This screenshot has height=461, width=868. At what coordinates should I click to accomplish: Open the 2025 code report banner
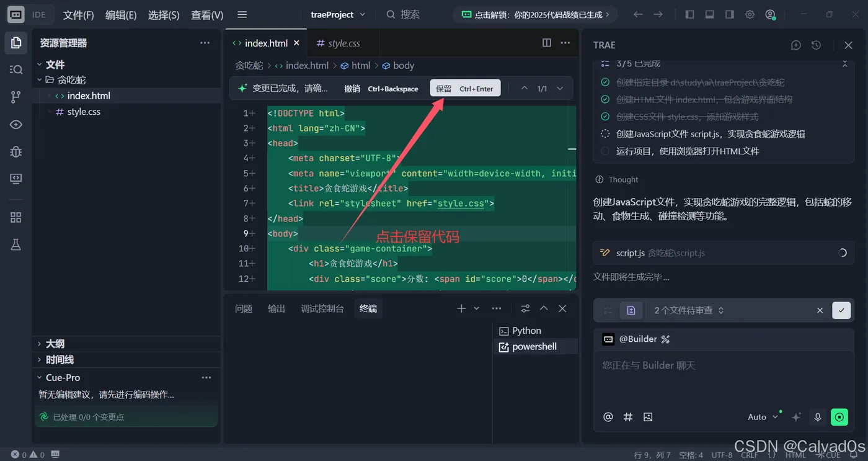pyautogui.click(x=535, y=14)
